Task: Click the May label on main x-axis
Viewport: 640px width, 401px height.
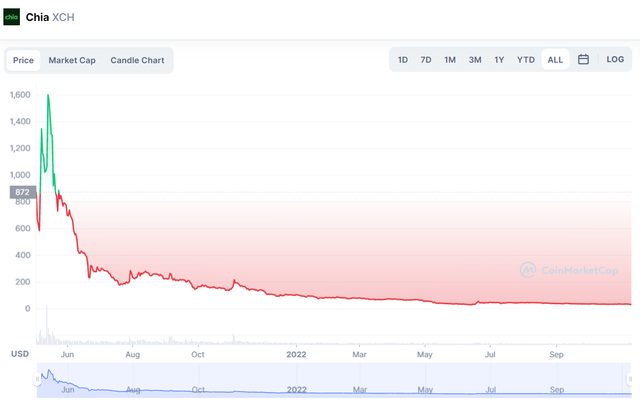Action: click(x=424, y=354)
